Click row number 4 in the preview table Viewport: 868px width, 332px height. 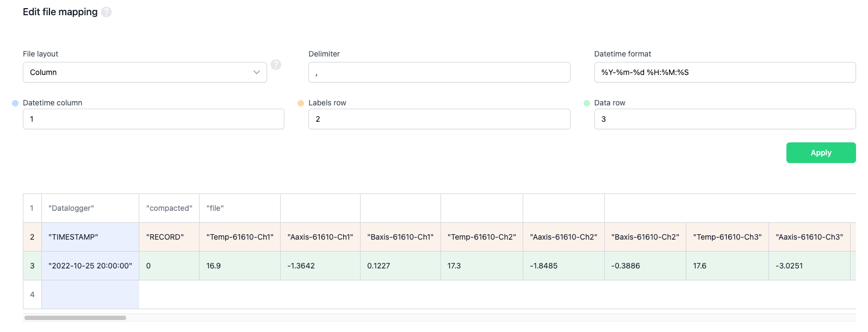(x=32, y=295)
